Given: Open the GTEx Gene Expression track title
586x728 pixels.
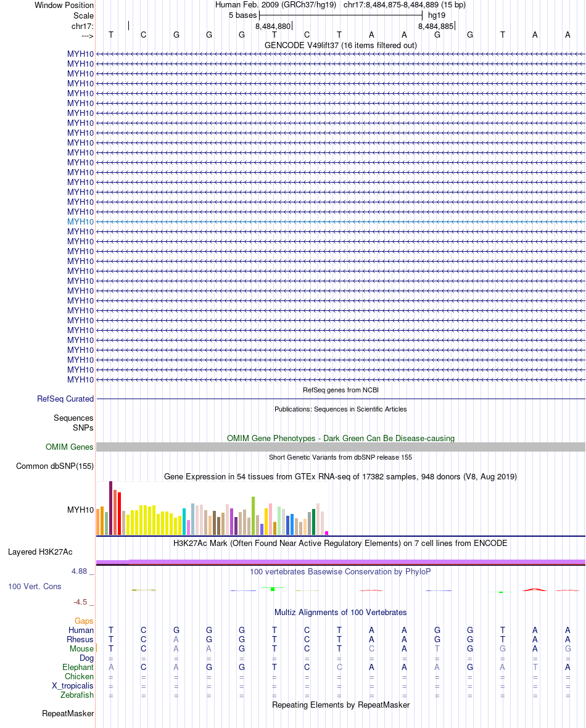Looking at the screenshot, I should point(340,477).
